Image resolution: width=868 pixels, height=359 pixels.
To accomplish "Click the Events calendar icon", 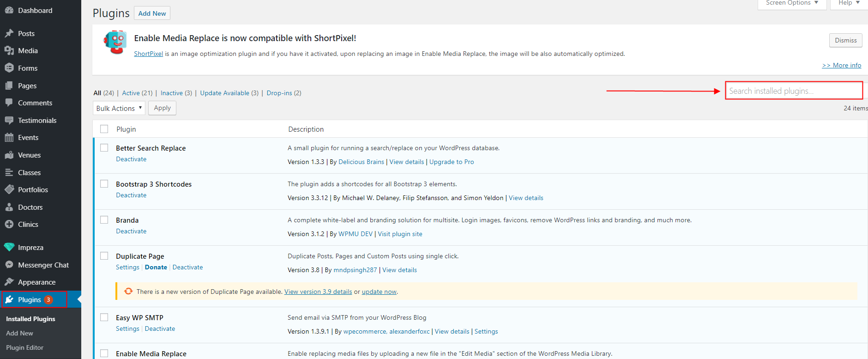I will pos(9,137).
